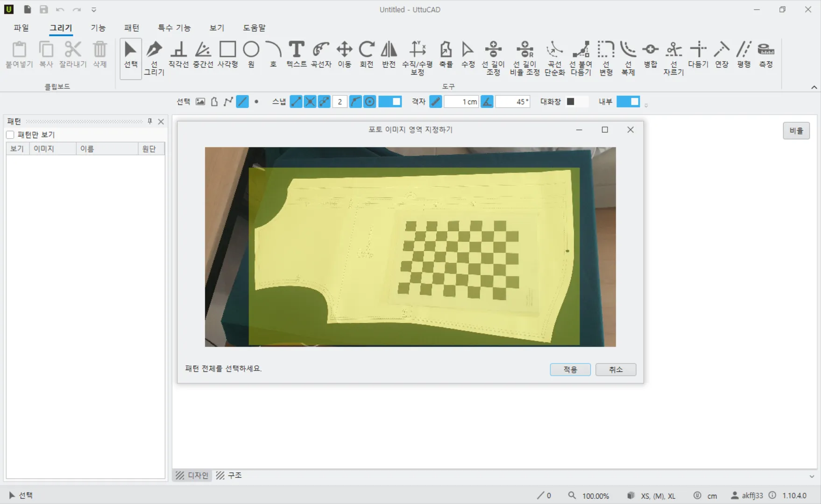The image size is (821, 504).
Task: Select the 축률 scale tool
Action: [x=446, y=55]
